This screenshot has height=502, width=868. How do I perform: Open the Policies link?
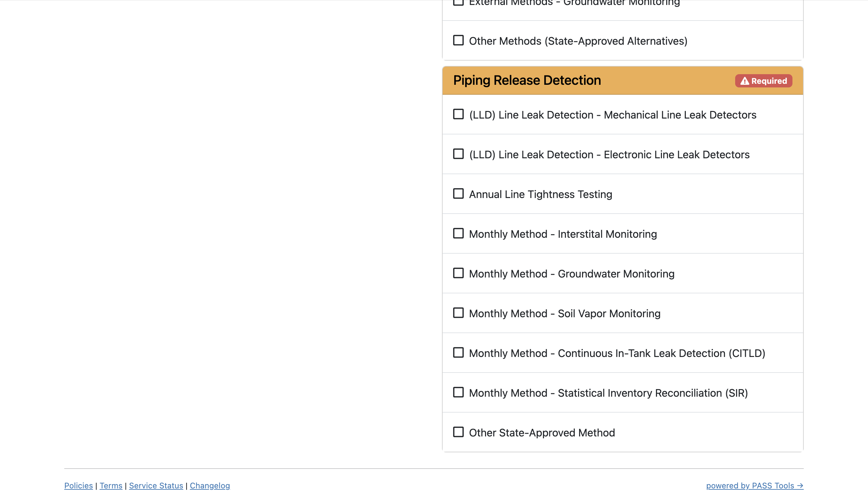coord(79,486)
